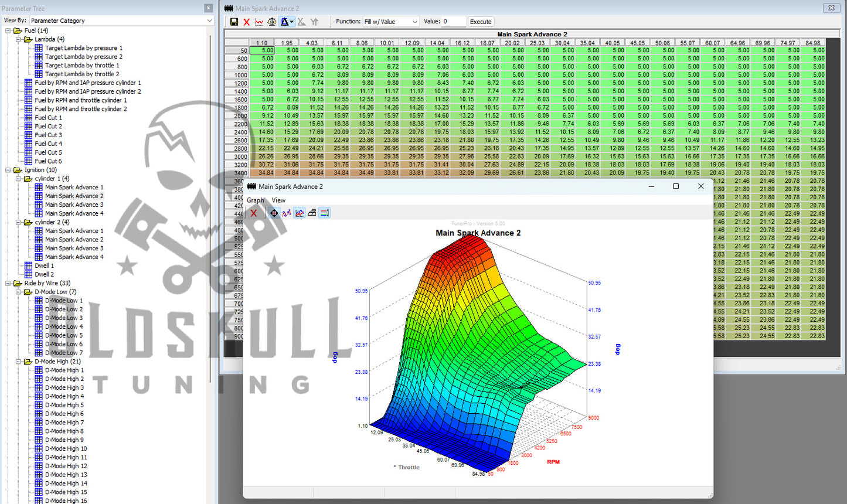The image size is (847, 504).
Task: Click the save floppy disk icon
Action: tap(234, 22)
